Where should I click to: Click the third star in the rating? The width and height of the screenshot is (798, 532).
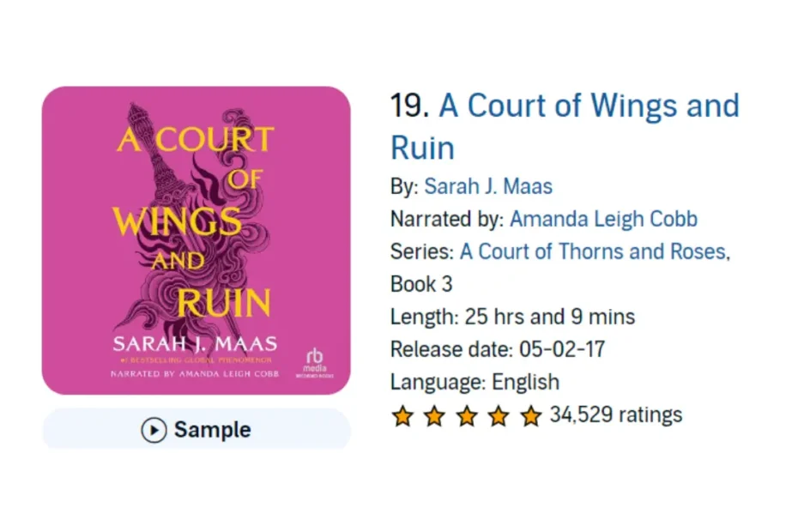click(x=466, y=415)
